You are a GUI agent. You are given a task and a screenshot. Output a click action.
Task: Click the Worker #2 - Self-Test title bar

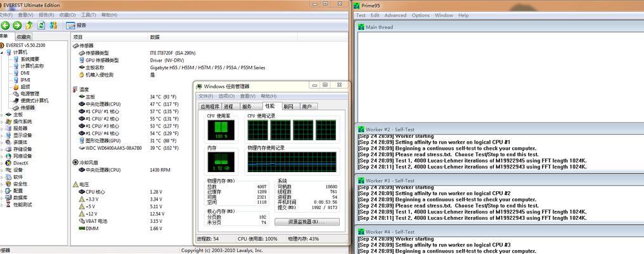pos(499,130)
